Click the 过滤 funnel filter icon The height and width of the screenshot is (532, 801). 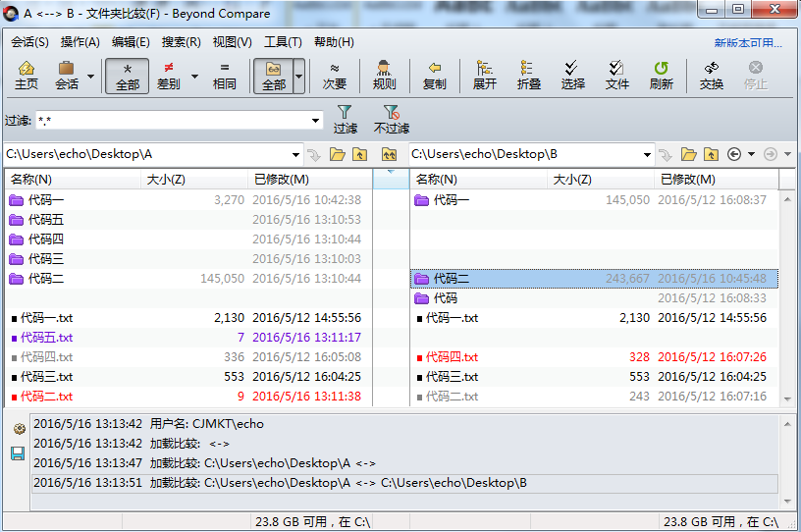pos(345,120)
